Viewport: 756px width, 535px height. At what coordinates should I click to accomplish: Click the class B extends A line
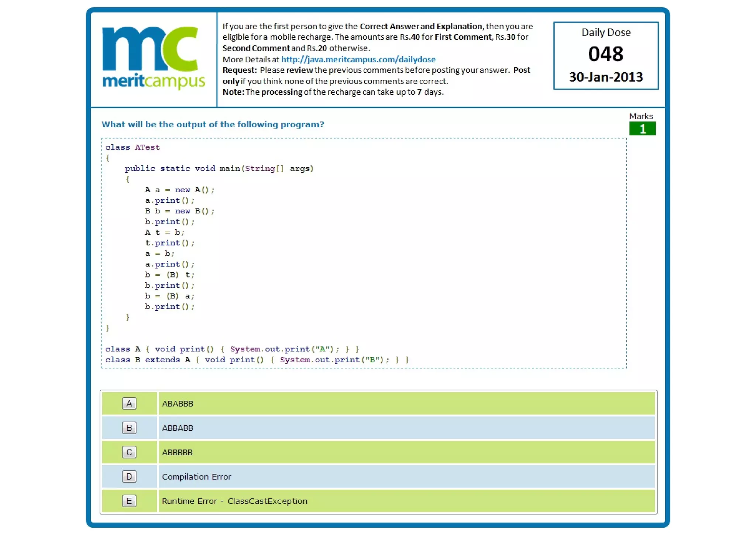[x=257, y=360]
